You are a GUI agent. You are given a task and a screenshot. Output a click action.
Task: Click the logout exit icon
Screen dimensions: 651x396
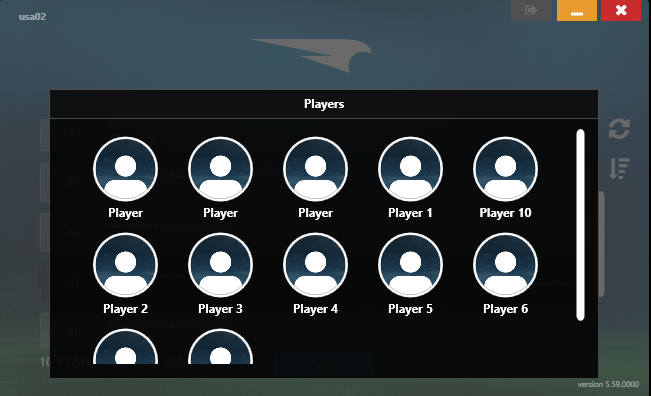point(531,10)
